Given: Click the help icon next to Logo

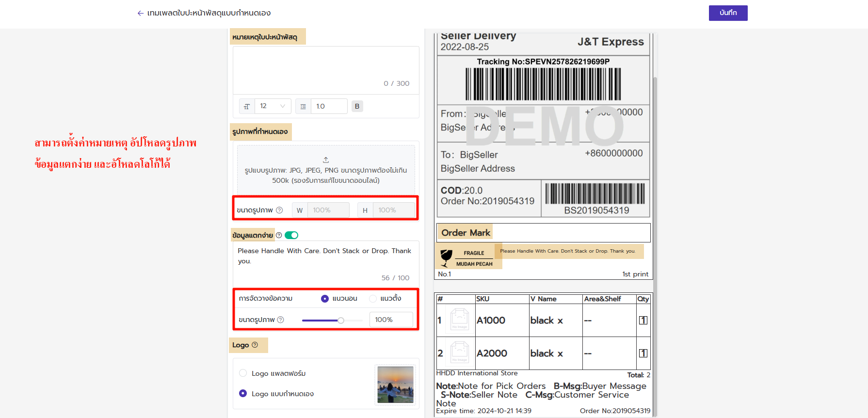Looking at the screenshot, I should click(x=255, y=345).
